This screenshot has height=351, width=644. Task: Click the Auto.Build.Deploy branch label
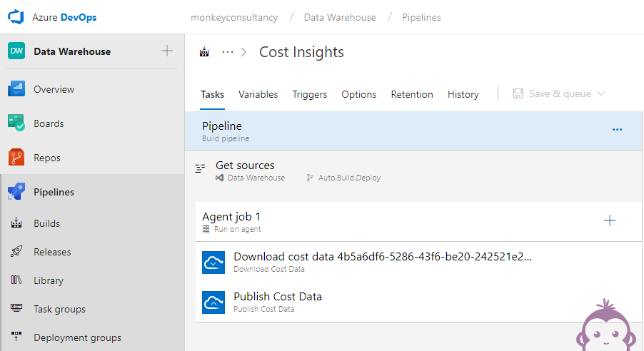(x=350, y=178)
